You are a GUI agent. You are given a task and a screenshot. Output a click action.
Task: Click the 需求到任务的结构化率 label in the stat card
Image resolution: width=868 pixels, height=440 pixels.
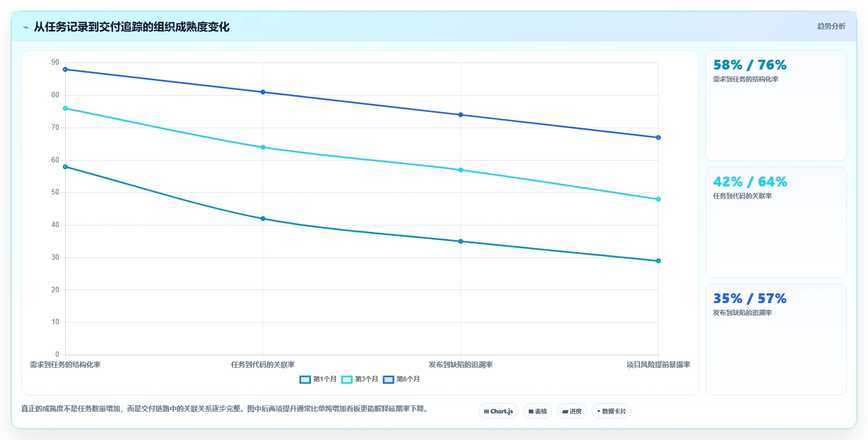[x=746, y=79]
